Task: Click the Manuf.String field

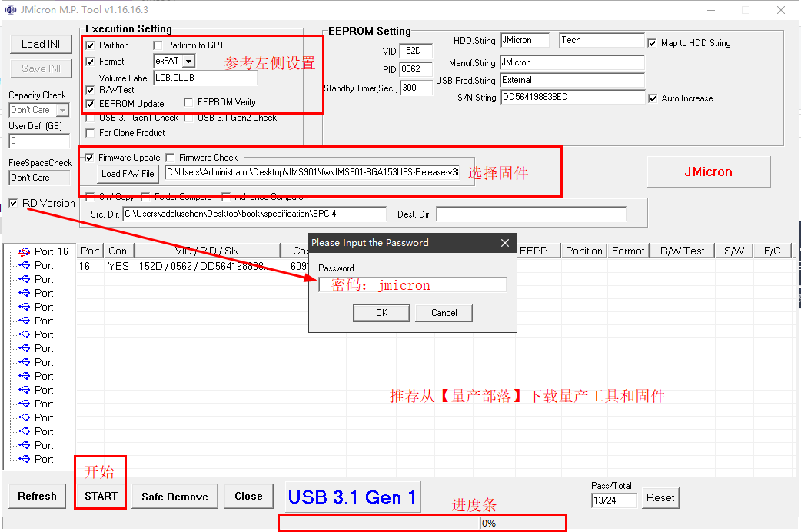Action: [572, 62]
